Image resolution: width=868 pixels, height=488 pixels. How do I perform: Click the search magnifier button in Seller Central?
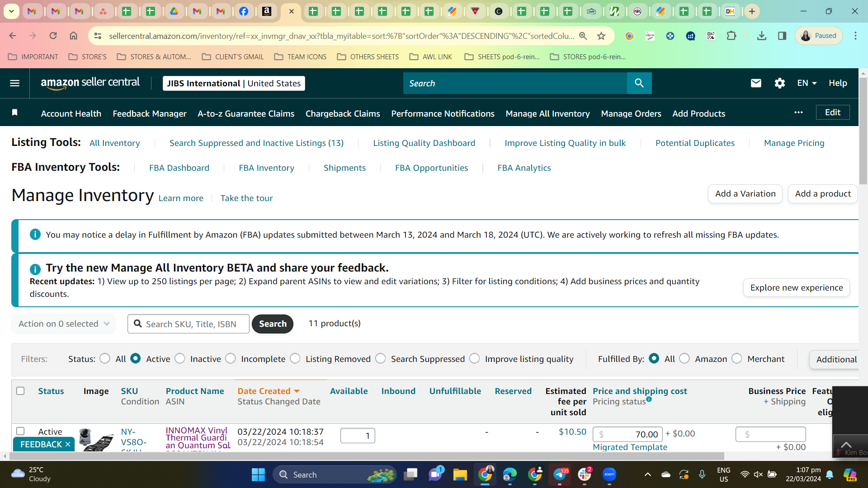click(639, 83)
